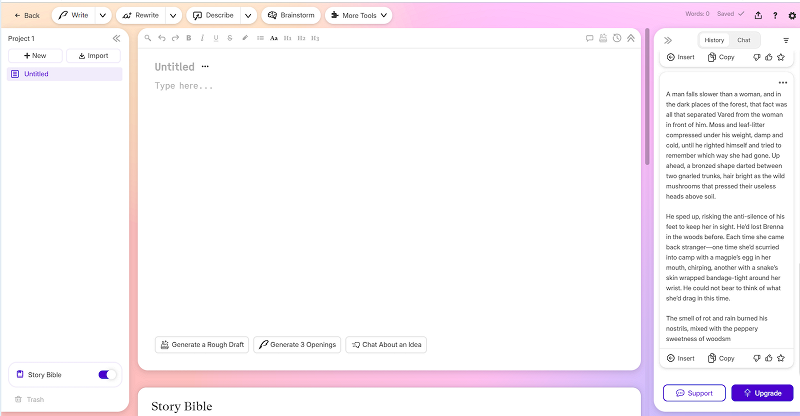Click Generate a Rough Draft
This screenshot has height=416, width=800.
pos(202,345)
